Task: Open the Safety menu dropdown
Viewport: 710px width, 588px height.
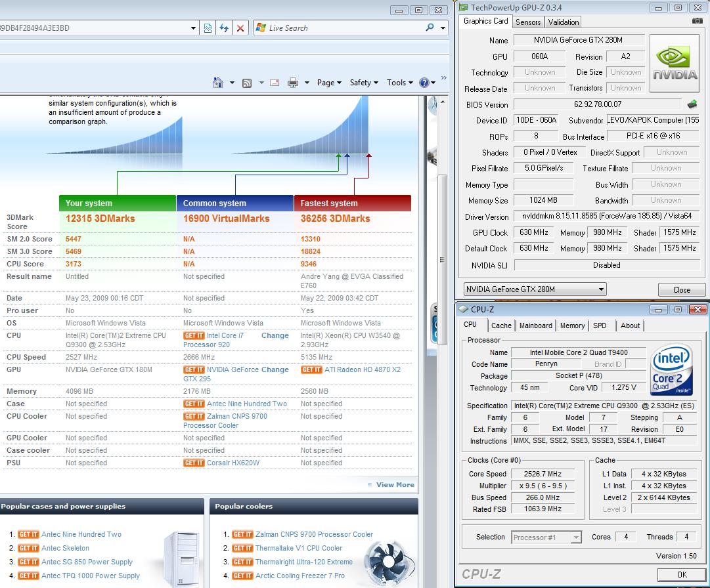Action: [364, 83]
